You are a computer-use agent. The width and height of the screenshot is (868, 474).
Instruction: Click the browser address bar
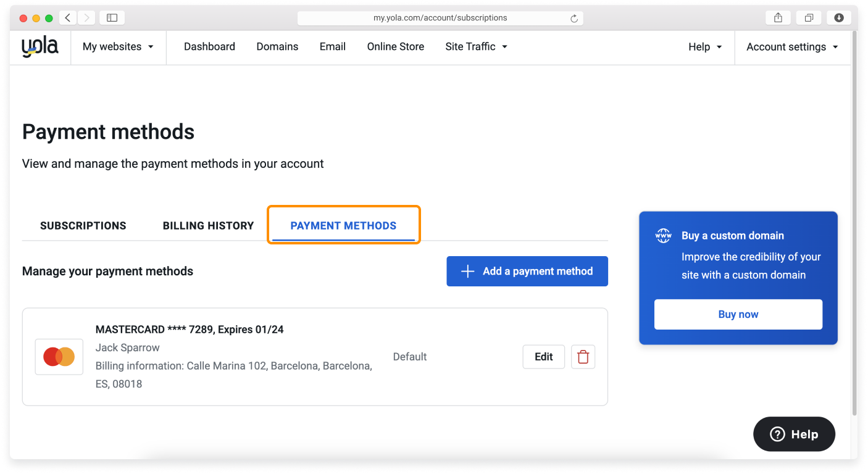(440, 17)
